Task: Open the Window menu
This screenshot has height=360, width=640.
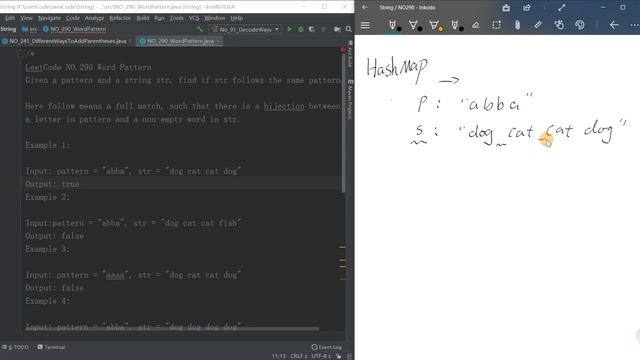Action: coord(214,18)
